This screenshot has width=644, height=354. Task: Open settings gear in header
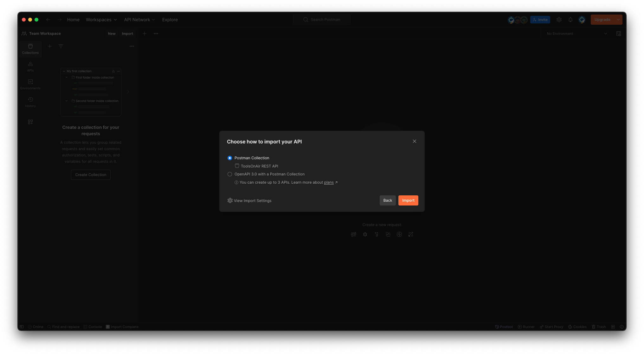click(559, 20)
